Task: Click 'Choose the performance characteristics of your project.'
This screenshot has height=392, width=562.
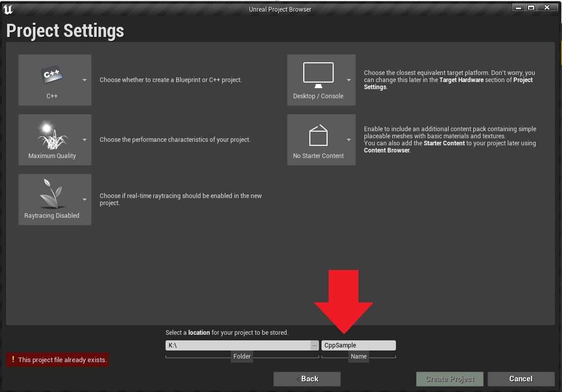Action: click(x=175, y=140)
